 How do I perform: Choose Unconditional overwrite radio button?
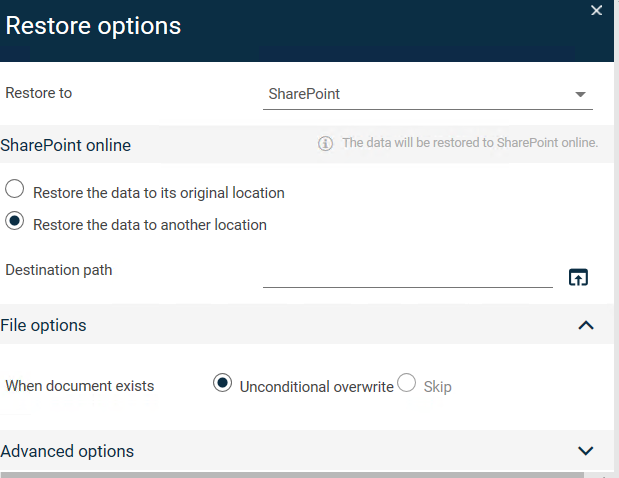point(223,384)
